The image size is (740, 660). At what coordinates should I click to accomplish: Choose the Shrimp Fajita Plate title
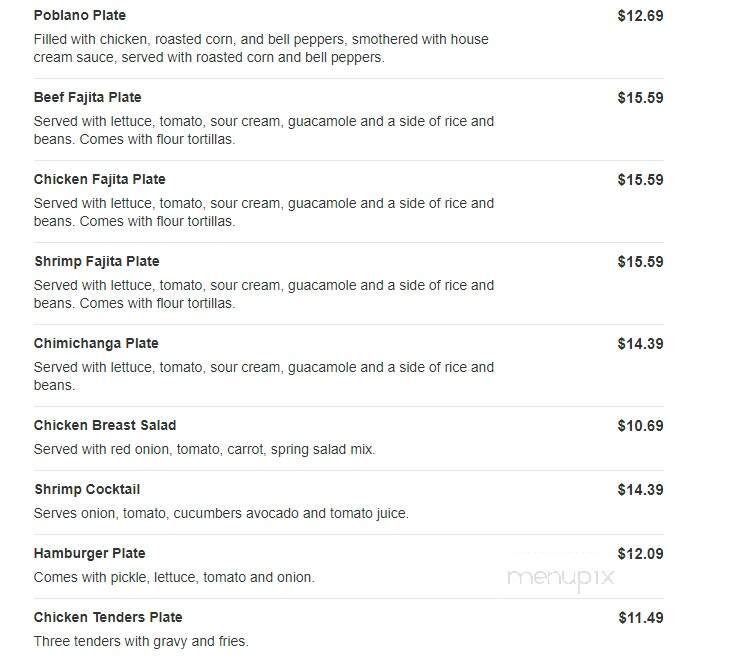point(97,262)
